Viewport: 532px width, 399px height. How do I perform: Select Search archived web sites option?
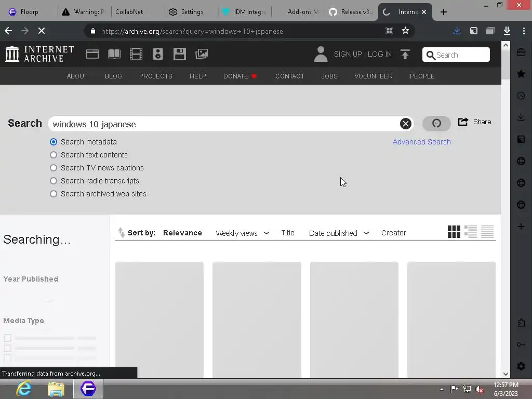click(x=54, y=194)
